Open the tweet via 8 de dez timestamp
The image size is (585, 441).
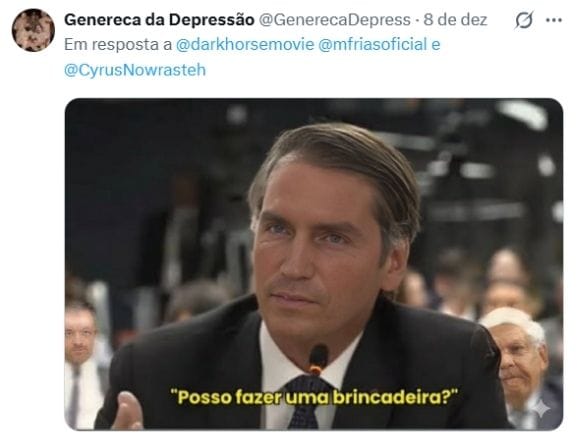(455, 20)
